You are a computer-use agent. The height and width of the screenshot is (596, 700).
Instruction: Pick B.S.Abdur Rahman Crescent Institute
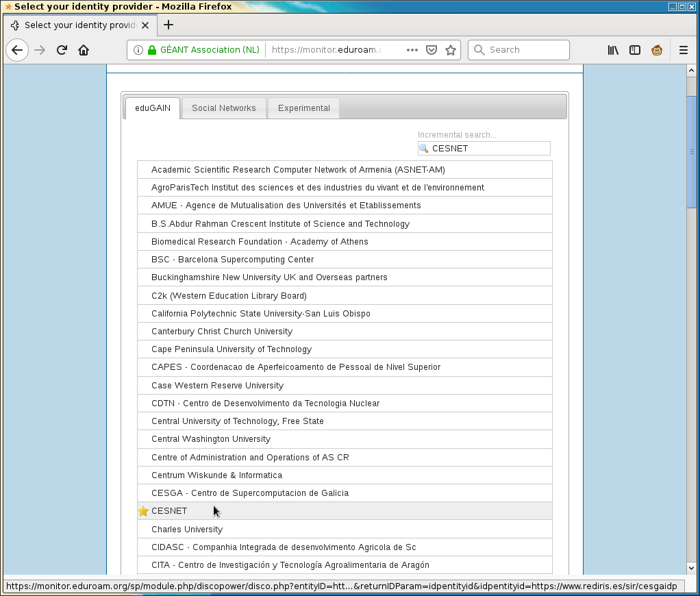[x=345, y=223]
